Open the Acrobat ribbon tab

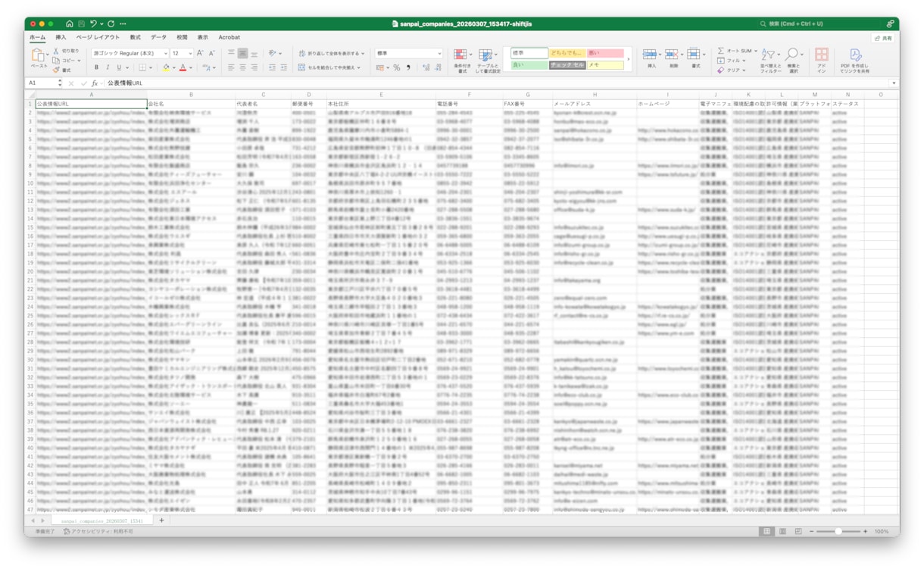pyautogui.click(x=229, y=37)
